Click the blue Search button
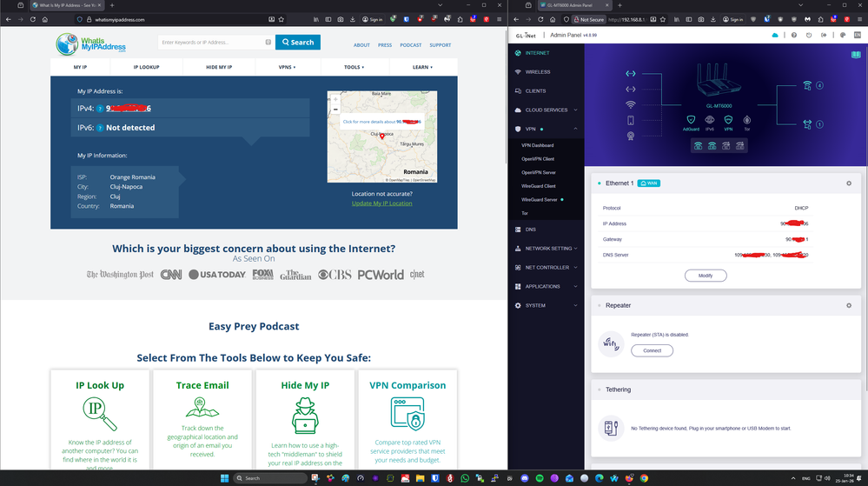This screenshot has height=486, width=868. click(x=298, y=42)
